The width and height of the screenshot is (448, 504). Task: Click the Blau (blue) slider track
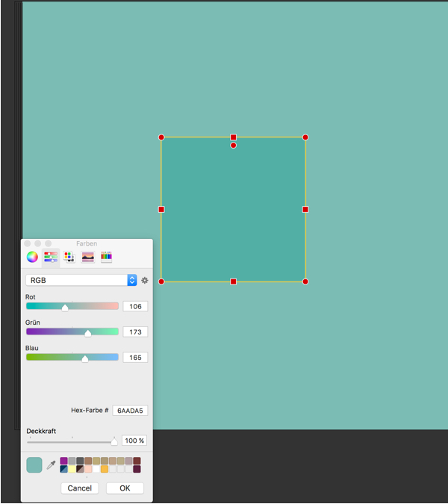[x=72, y=357]
